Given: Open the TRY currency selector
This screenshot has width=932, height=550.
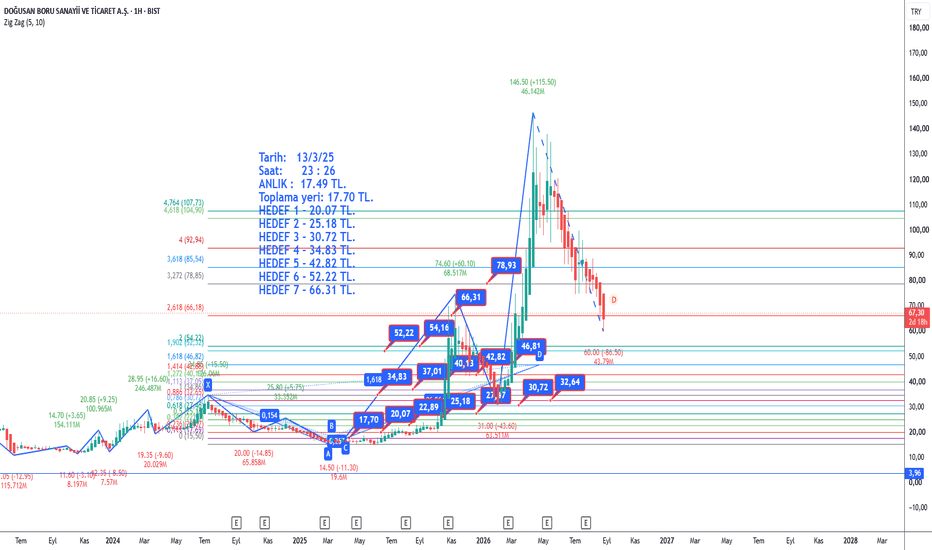Looking at the screenshot, I should point(916,11).
